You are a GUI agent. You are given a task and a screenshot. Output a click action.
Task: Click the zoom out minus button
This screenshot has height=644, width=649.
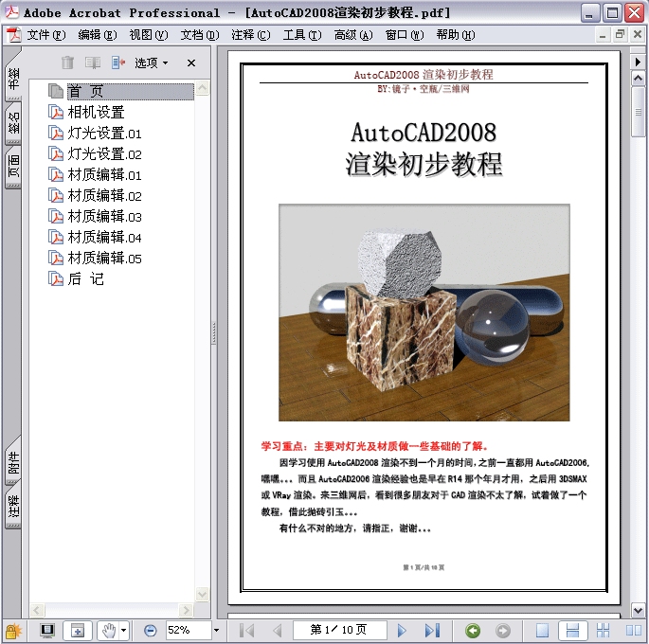(151, 631)
